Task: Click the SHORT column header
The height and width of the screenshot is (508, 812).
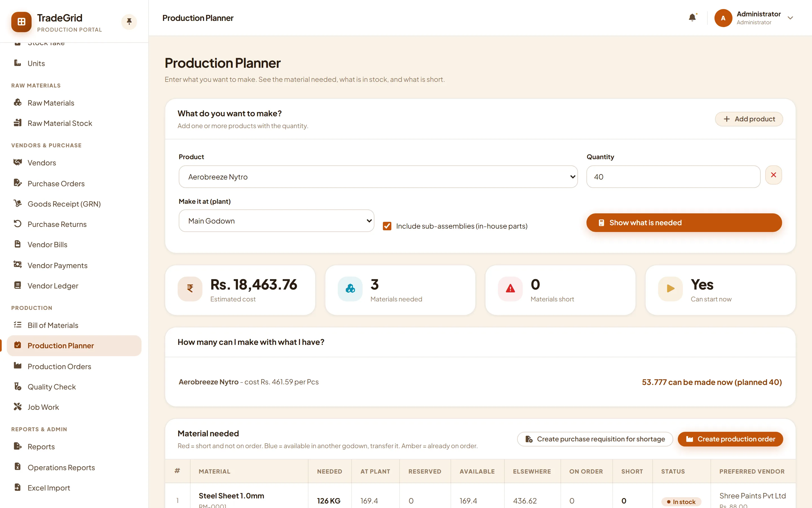Action: (x=632, y=471)
